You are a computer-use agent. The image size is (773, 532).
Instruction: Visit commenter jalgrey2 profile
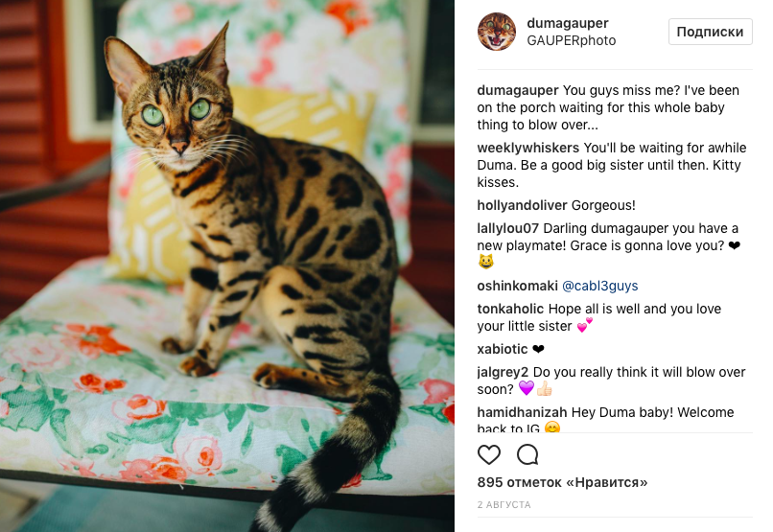(x=503, y=372)
